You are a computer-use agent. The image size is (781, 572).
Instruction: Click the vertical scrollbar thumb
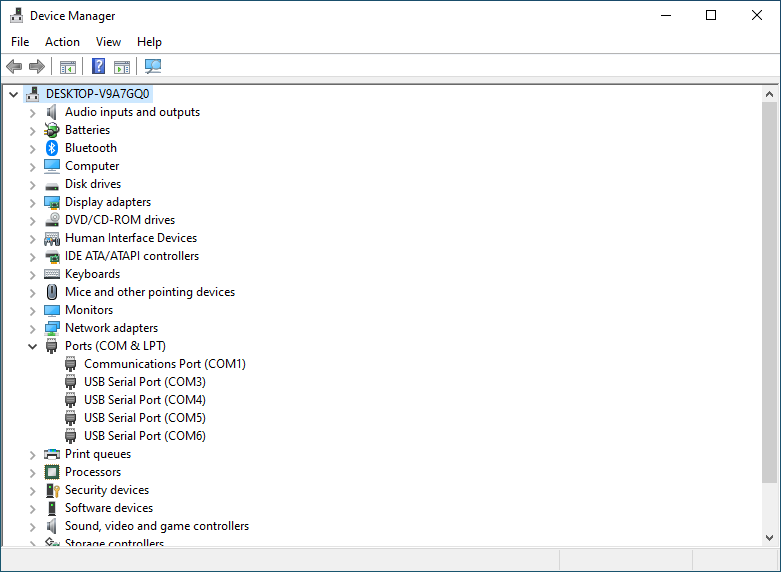[x=769, y=292]
